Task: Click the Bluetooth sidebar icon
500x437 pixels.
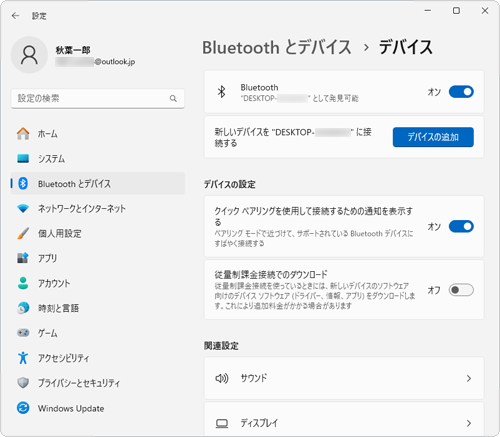Action: (23, 183)
